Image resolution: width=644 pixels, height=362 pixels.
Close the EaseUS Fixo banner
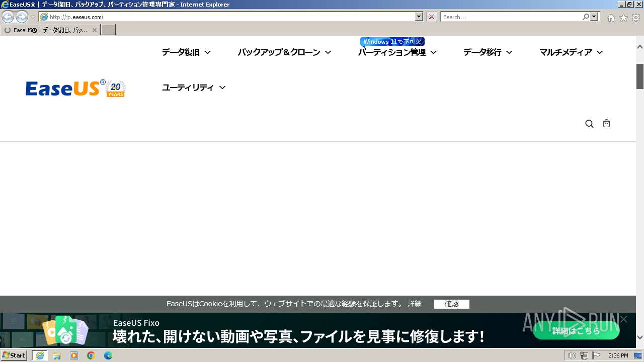pos(624,319)
